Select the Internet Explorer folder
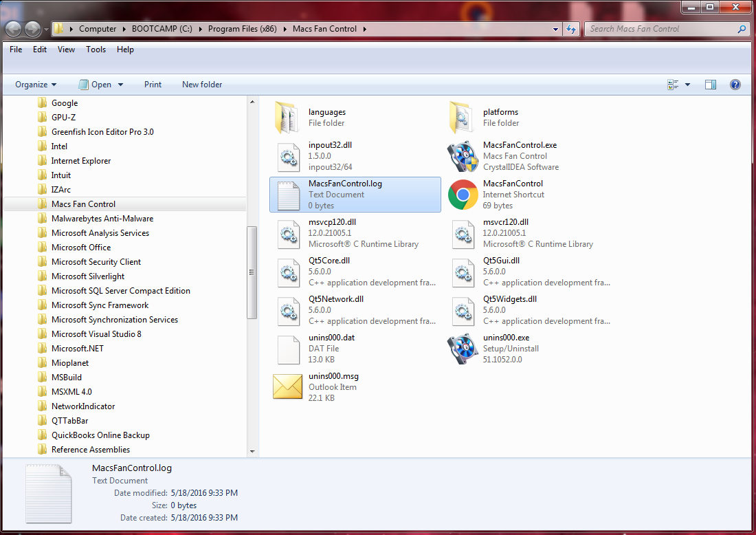The height and width of the screenshot is (535, 756). point(81,161)
